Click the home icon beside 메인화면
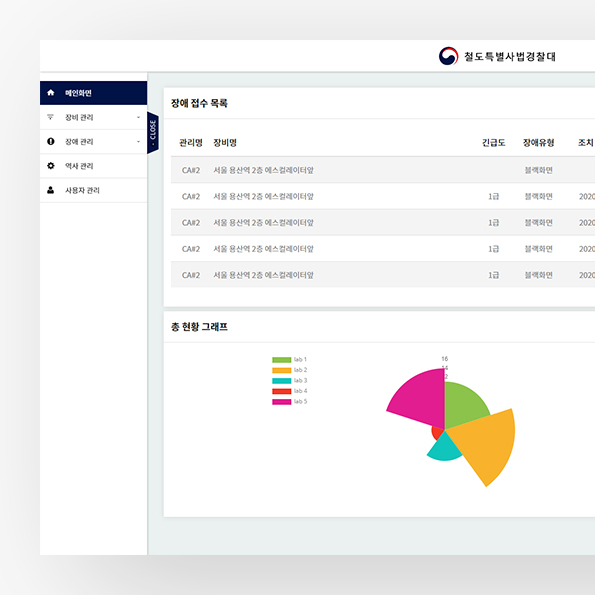595x595 pixels. tap(50, 93)
